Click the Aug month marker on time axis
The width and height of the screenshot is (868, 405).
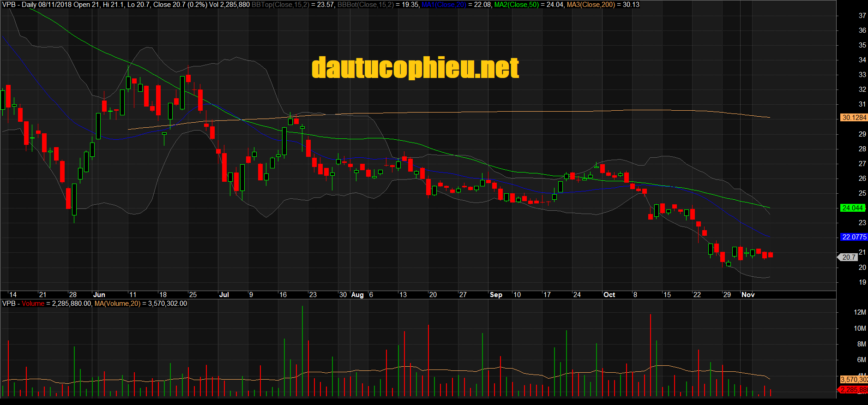(x=357, y=295)
